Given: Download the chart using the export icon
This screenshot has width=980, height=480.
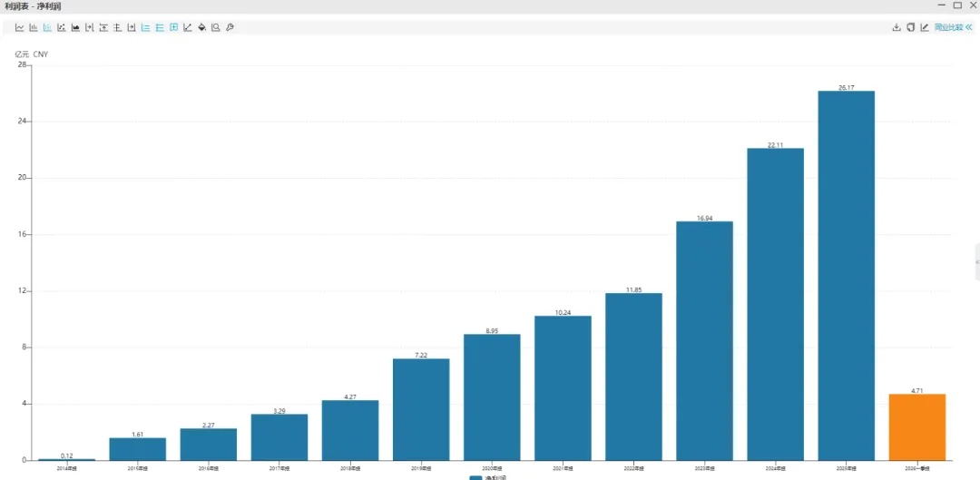Looking at the screenshot, I should (x=897, y=27).
